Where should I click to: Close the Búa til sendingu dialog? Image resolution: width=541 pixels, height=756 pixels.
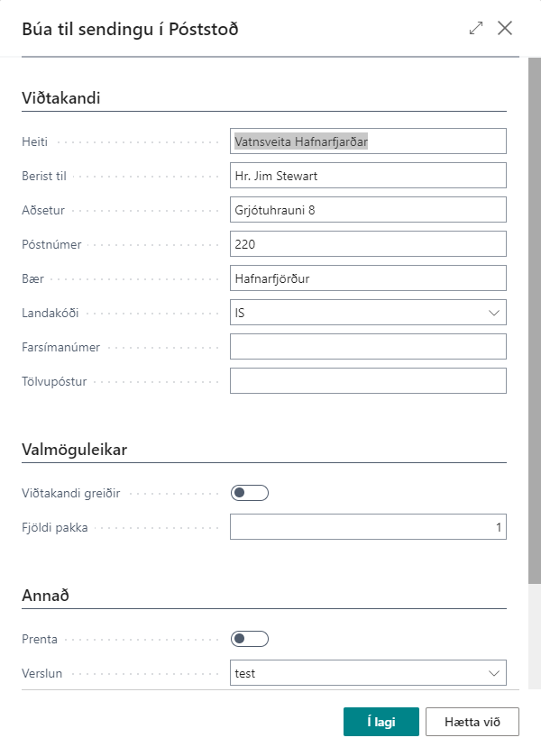coord(505,28)
